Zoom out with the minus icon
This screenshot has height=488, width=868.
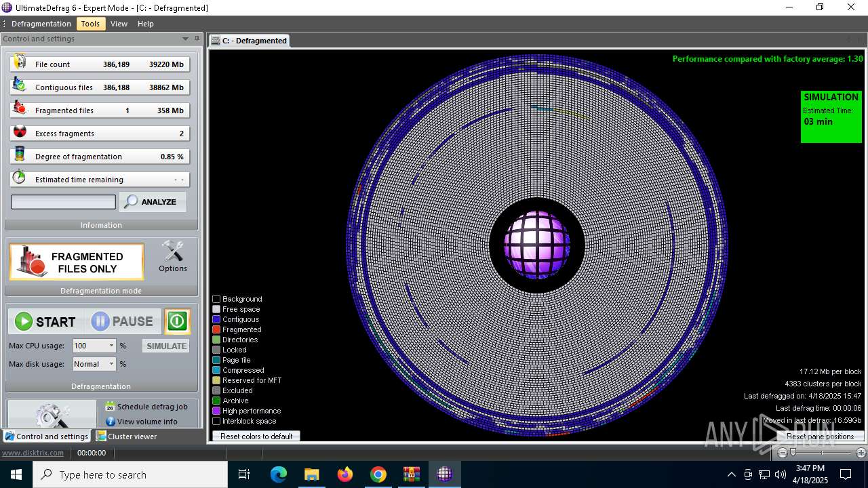[x=783, y=453]
